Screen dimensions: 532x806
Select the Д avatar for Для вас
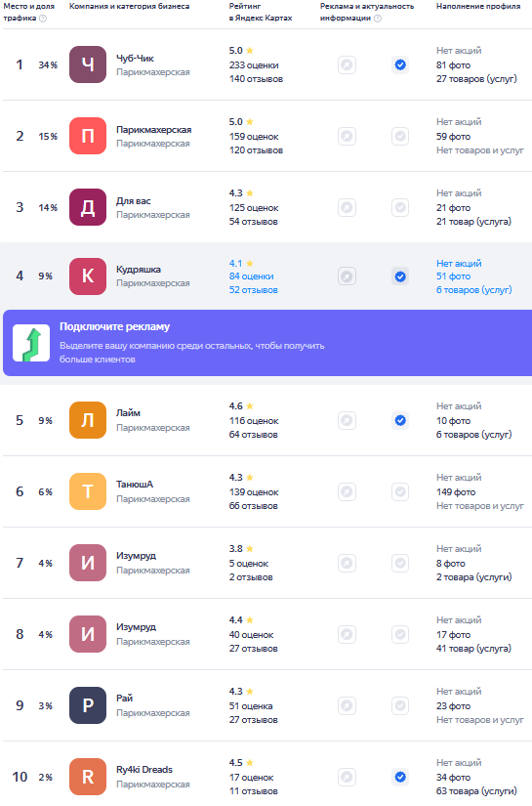coord(88,207)
